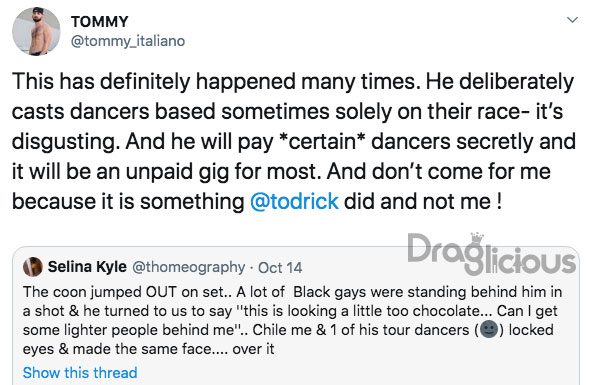Open the @todrick mention link

tap(294, 201)
